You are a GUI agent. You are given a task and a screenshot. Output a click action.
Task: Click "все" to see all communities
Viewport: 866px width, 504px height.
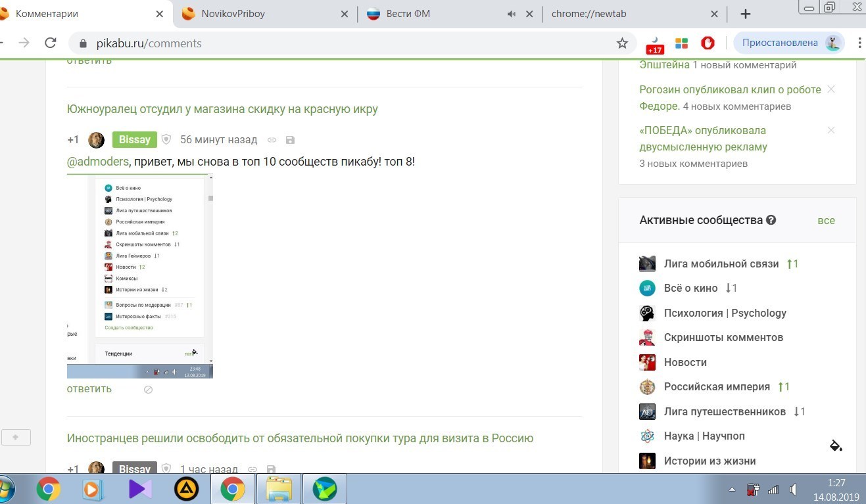(x=826, y=221)
